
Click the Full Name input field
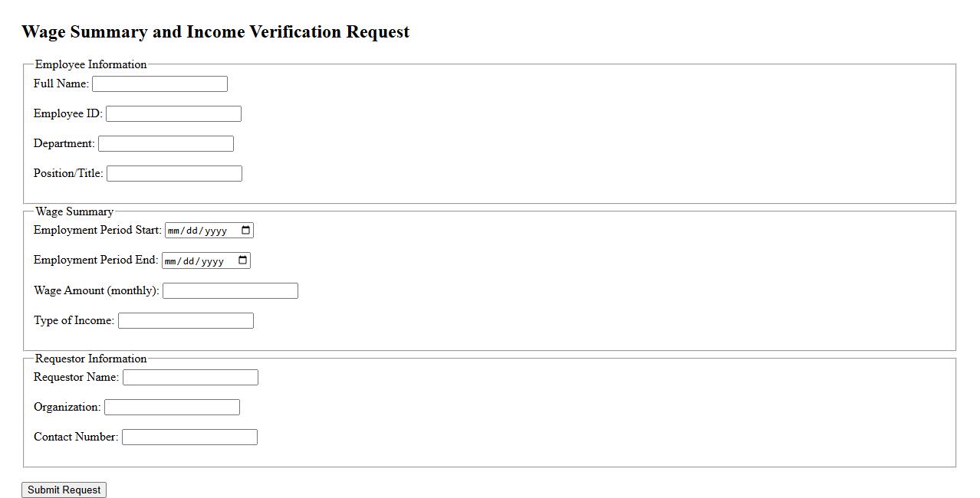(159, 84)
